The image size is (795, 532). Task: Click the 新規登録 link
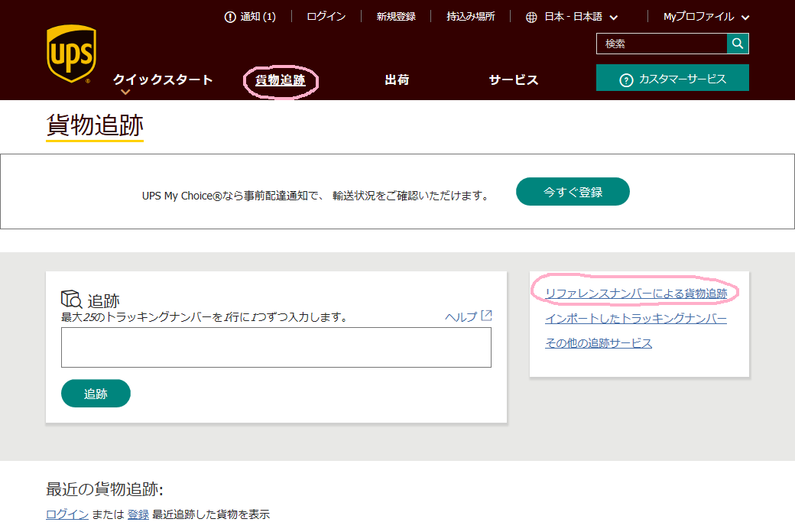pos(396,17)
